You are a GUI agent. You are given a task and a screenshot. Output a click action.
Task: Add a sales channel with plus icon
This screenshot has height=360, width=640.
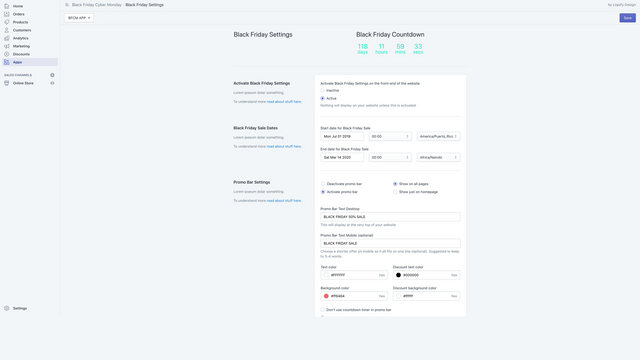coord(52,75)
